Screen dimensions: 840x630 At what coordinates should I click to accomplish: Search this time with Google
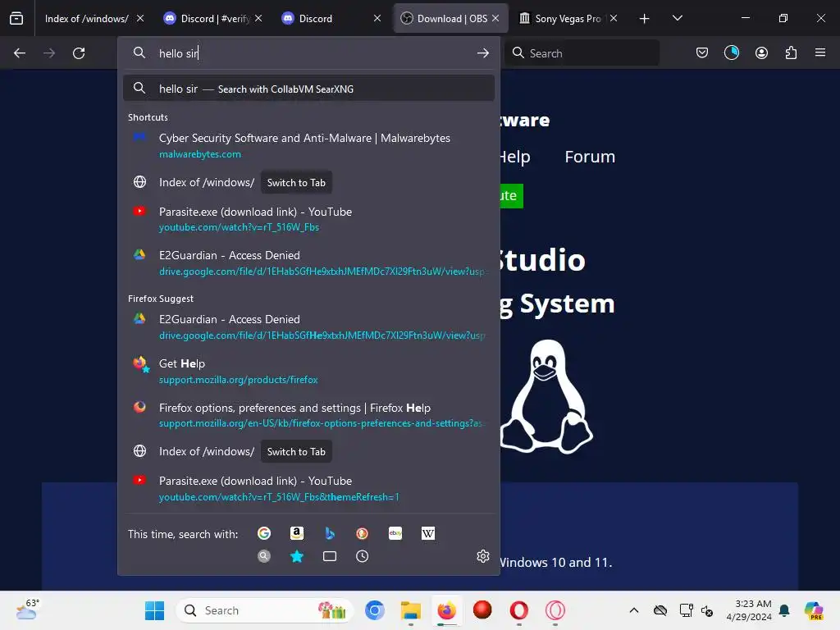[x=264, y=533]
